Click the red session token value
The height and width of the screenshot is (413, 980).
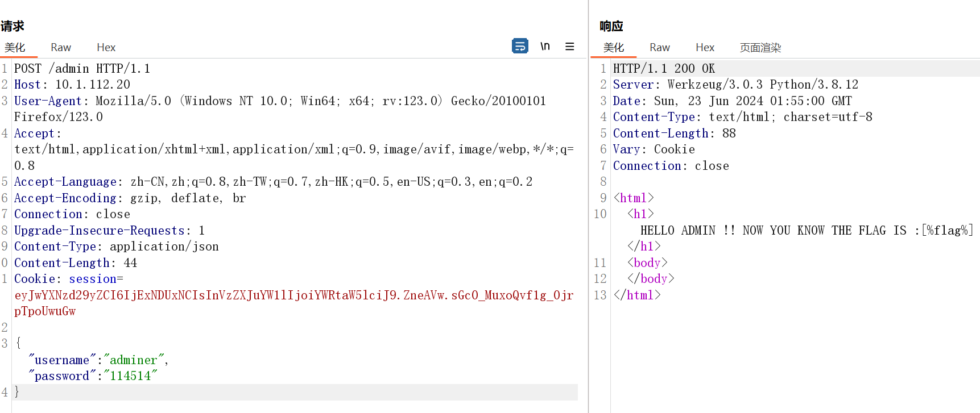coord(294,303)
